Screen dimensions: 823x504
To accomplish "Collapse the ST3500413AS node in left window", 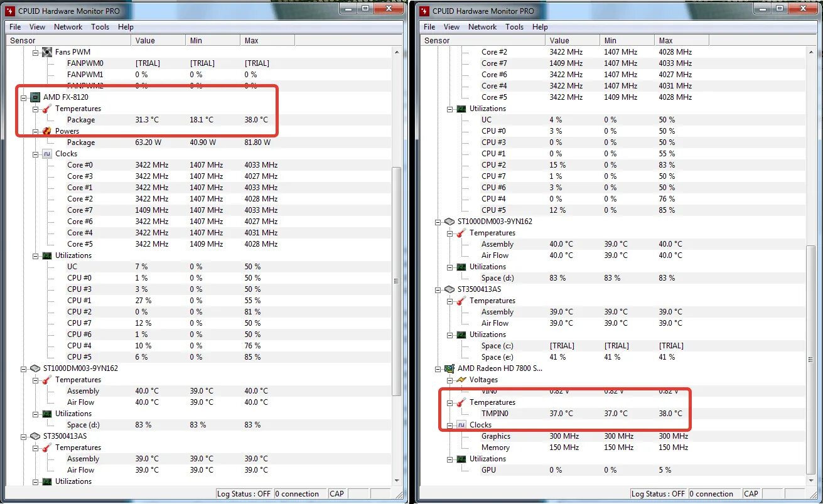I will [x=24, y=436].
